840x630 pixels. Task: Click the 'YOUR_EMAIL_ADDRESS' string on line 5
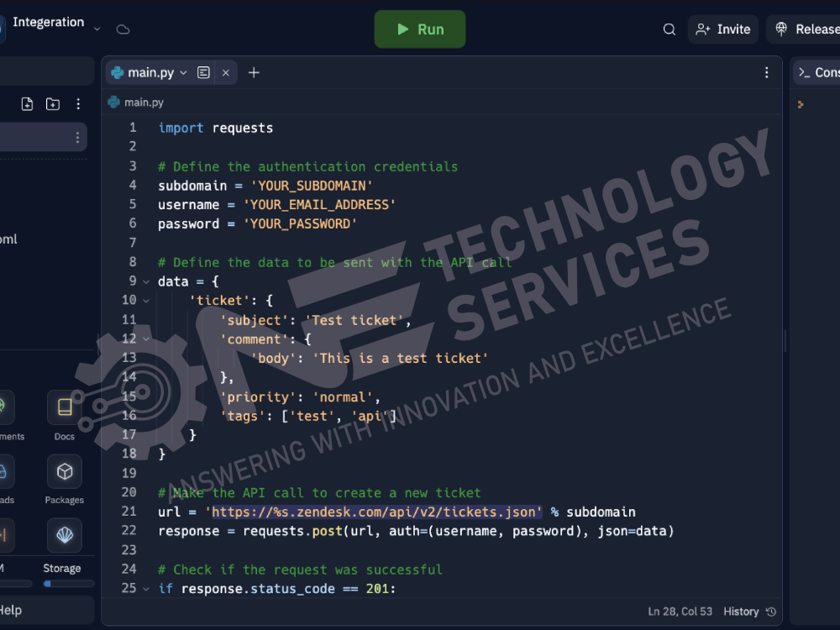(x=319, y=205)
